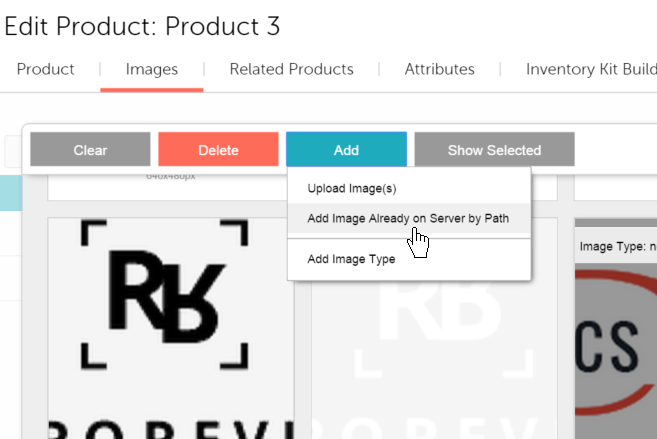
Task: Open the Inventory Kit Build tab
Action: click(590, 69)
